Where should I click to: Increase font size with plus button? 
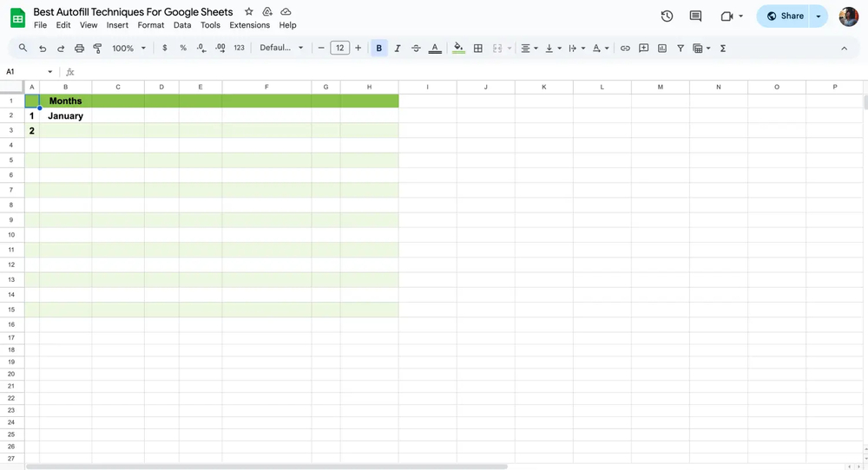point(358,49)
